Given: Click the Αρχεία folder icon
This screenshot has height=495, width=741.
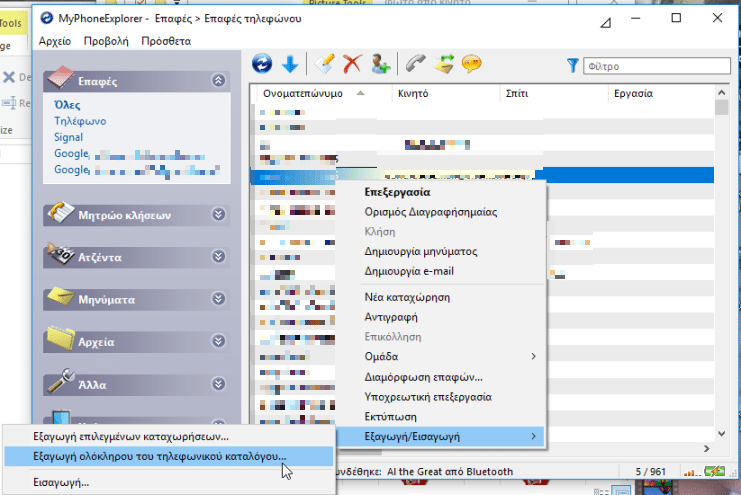Looking at the screenshot, I should click(60, 338).
